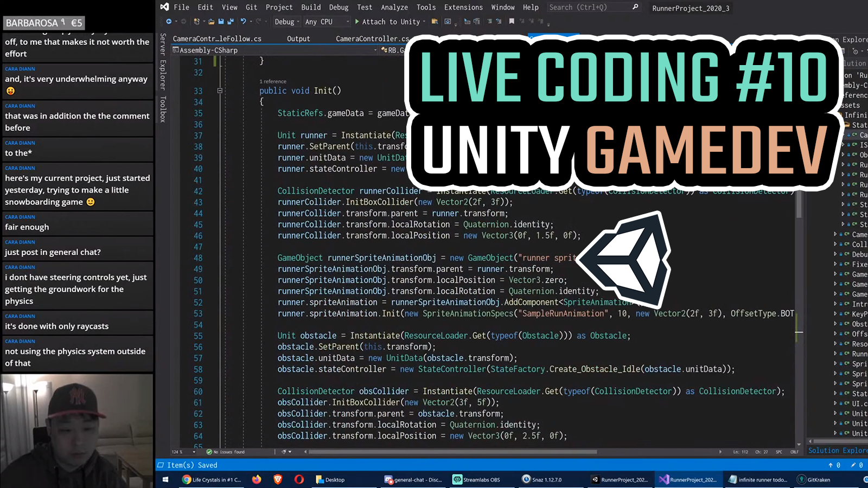The height and width of the screenshot is (488, 868).
Task: Click the Redo arrow icon
Action: click(x=259, y=22)
